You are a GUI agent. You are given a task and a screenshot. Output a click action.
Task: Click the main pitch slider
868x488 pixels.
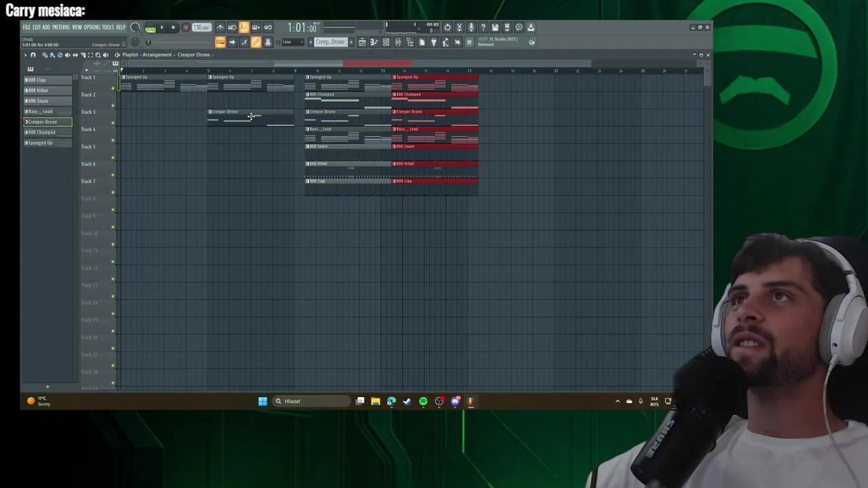tap(135, 42)
